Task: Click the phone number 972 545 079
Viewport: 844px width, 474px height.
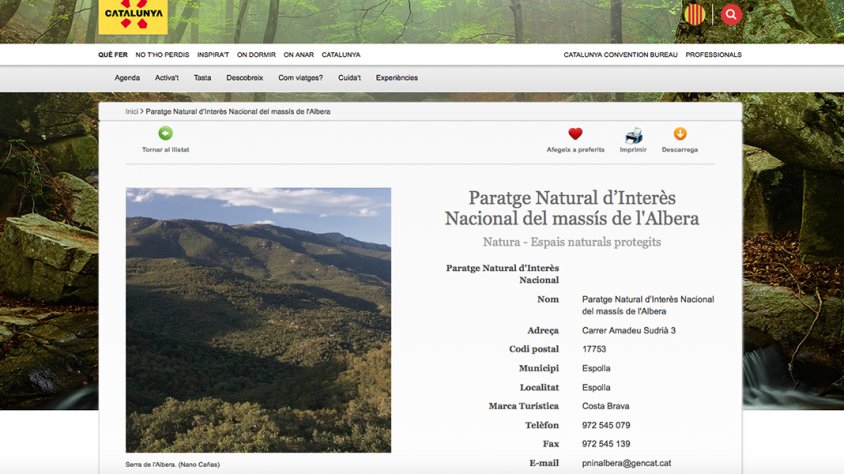Action: pyautogui.click(x=606, y=426)
